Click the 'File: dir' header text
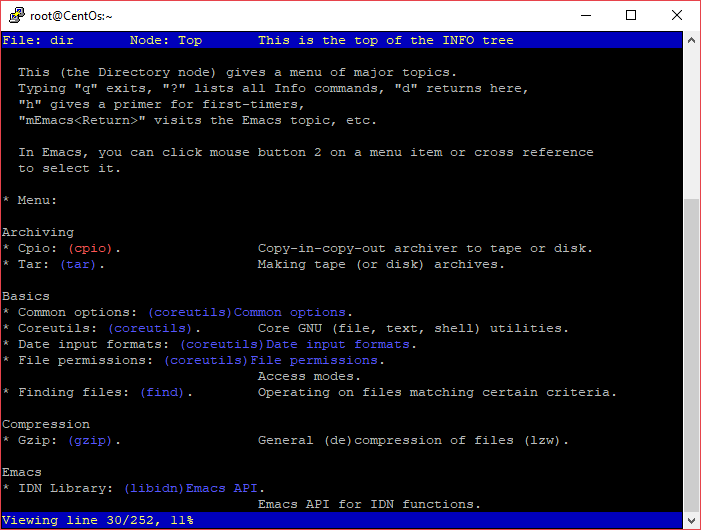 [x=38, y=40]
